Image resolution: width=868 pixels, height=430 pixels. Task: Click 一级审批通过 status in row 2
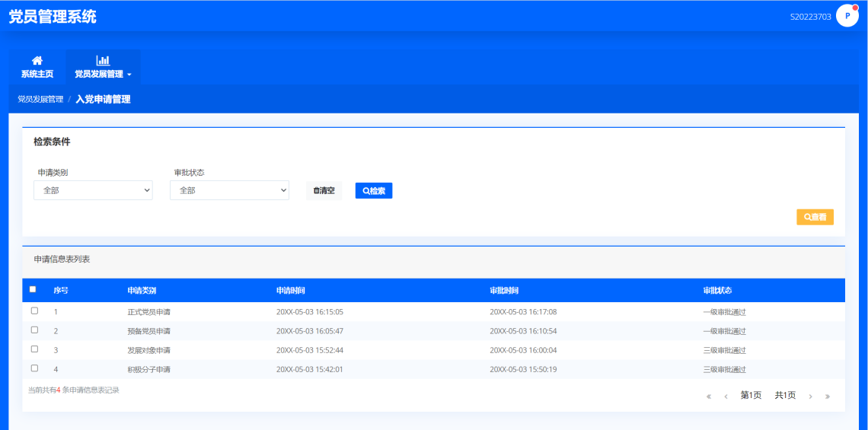(725, 331)
